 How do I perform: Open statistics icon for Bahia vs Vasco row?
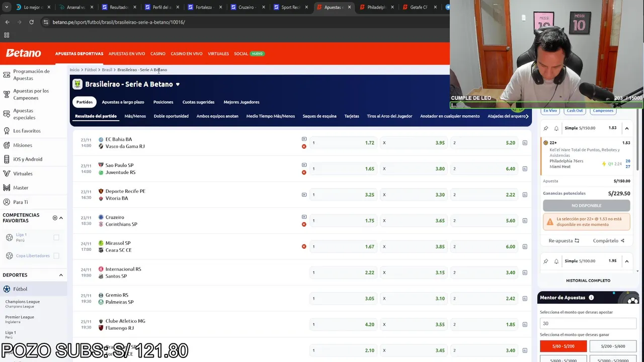point(525,143)
